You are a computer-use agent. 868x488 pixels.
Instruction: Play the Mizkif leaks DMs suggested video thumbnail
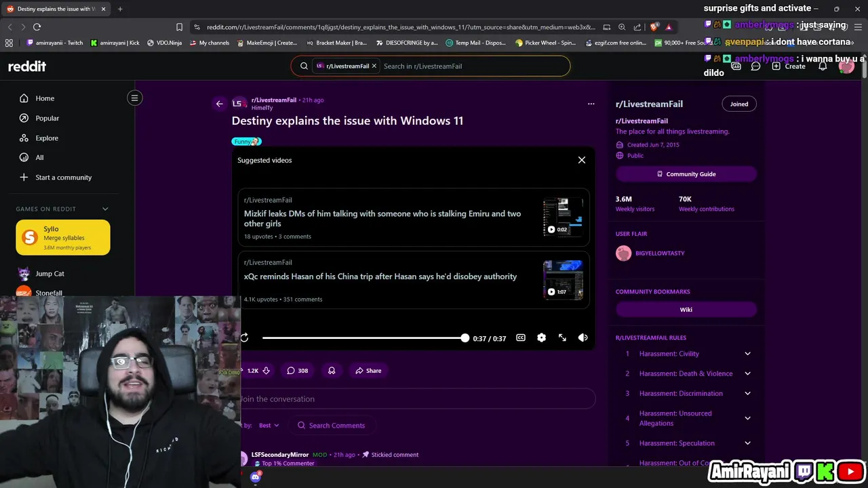563,217
